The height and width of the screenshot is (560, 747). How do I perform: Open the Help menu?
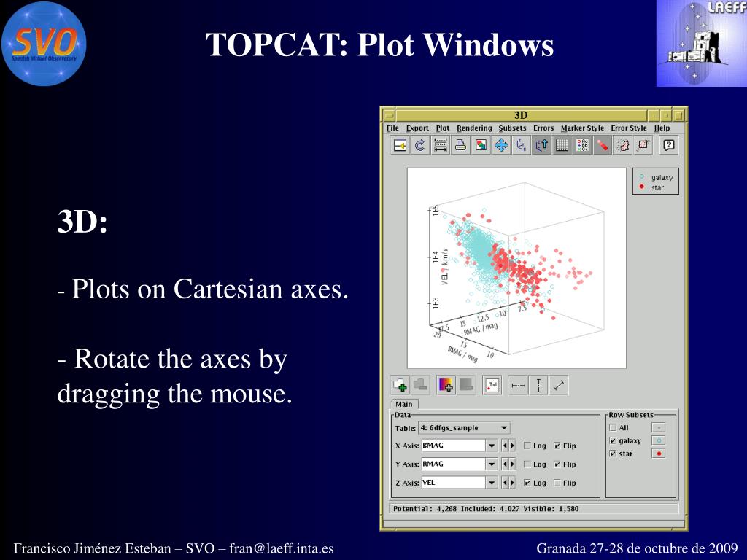point(662,128)
